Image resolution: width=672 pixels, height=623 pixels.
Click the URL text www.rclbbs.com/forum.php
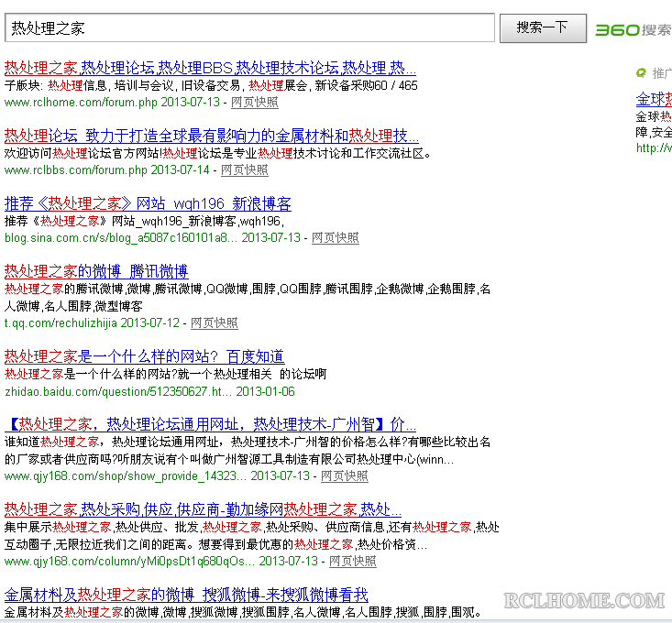[x=76, y=170]
